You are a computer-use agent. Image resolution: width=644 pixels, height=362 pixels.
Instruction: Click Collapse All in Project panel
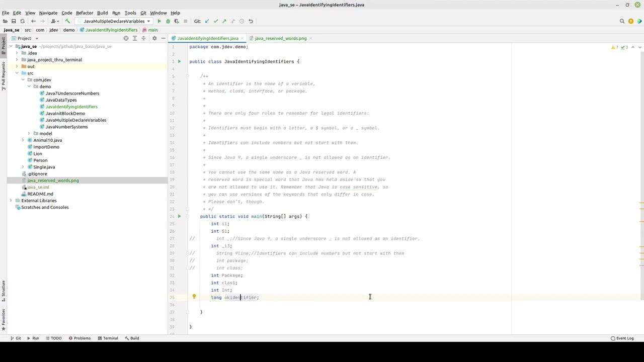pos(143,38)
